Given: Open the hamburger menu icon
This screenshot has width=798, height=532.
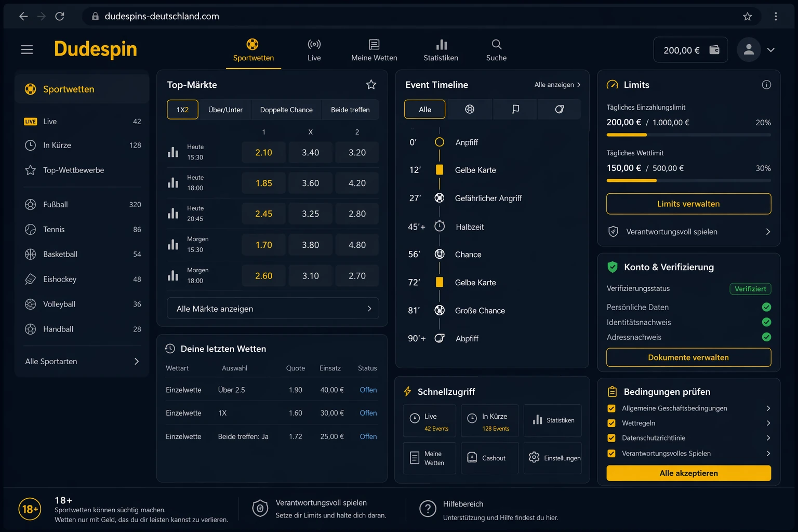Looking at the screenshot, I should tap(27, 49).
